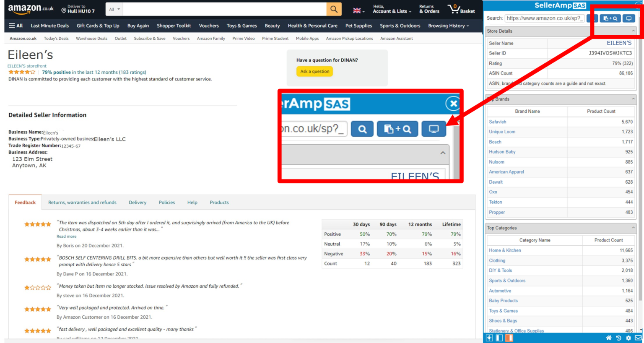Open Health & Personal Care nav item
Screen dimensions: 644x343
click(312, 26)
